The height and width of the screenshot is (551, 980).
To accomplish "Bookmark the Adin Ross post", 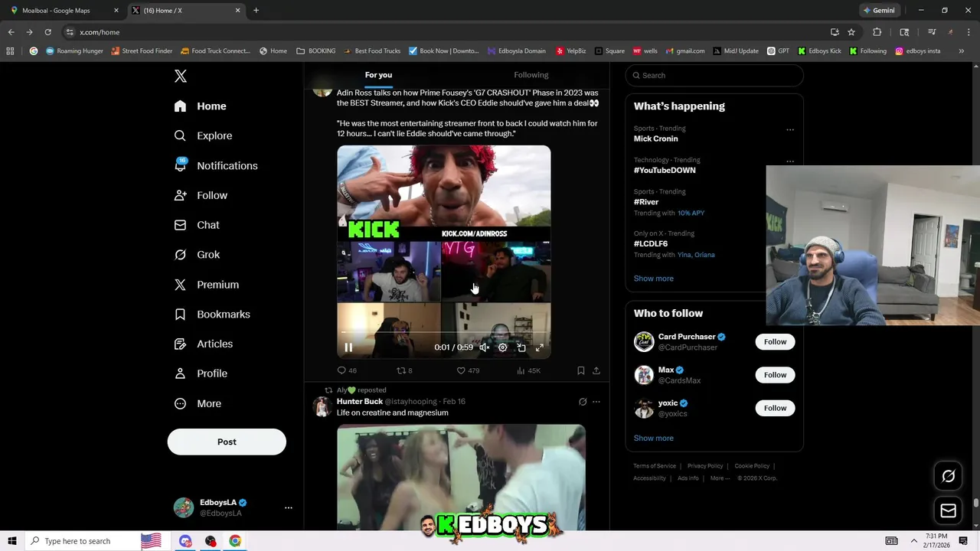I will pos(581,370).
